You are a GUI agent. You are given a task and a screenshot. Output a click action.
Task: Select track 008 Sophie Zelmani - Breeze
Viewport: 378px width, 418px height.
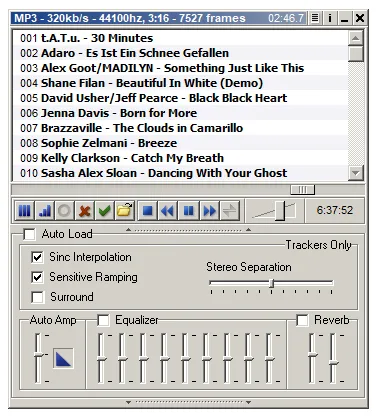[180, 143]
